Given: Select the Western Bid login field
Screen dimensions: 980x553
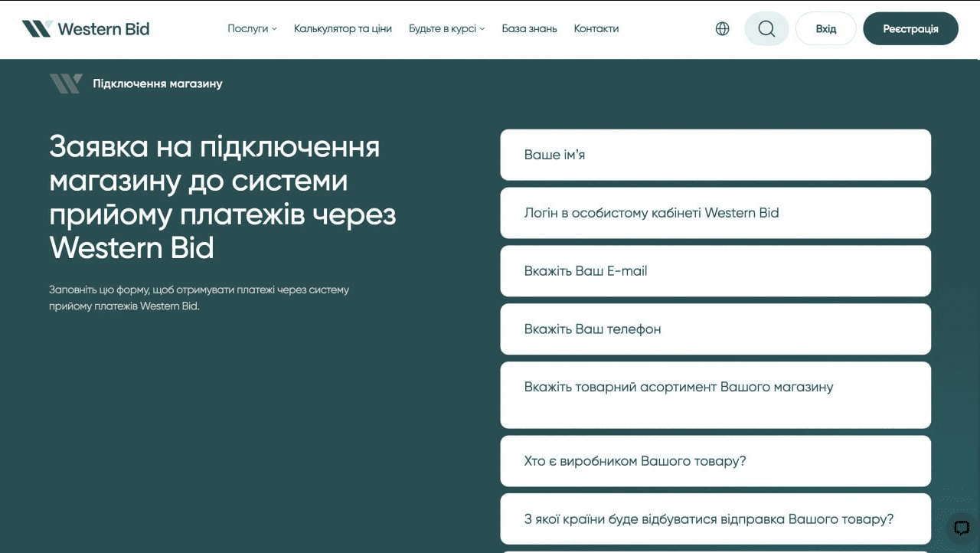Looking at the screenshot, I should coord(715,213).
